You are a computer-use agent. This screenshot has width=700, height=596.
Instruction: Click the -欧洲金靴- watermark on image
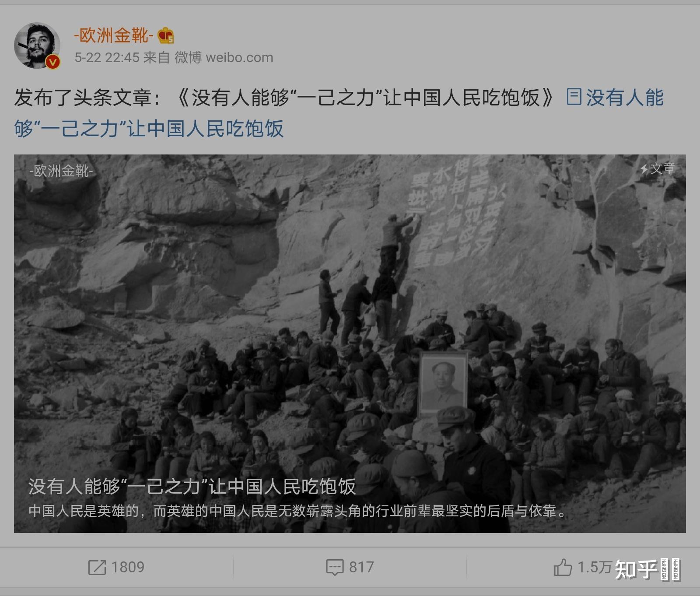(61, 171)
